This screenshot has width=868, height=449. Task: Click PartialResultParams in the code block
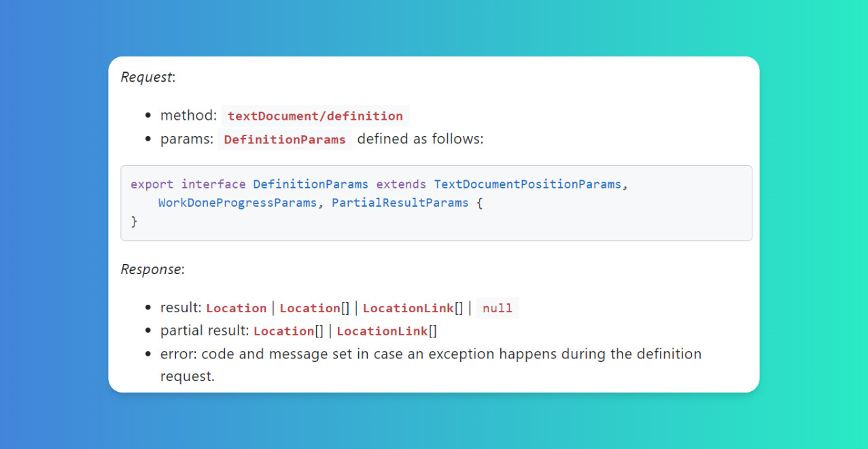[x=400, y=203]
